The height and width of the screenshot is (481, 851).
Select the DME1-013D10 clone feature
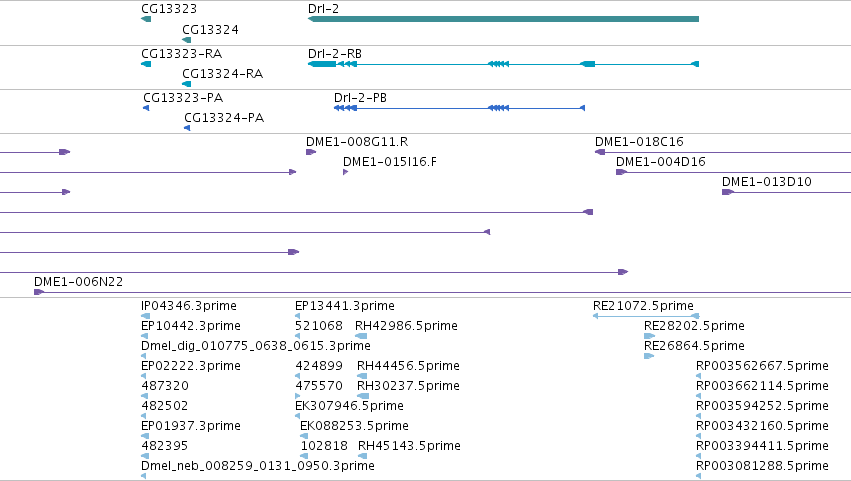786,192
